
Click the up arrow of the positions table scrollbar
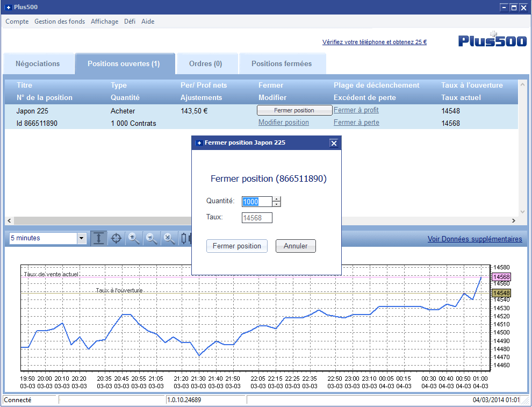[522, 84]
